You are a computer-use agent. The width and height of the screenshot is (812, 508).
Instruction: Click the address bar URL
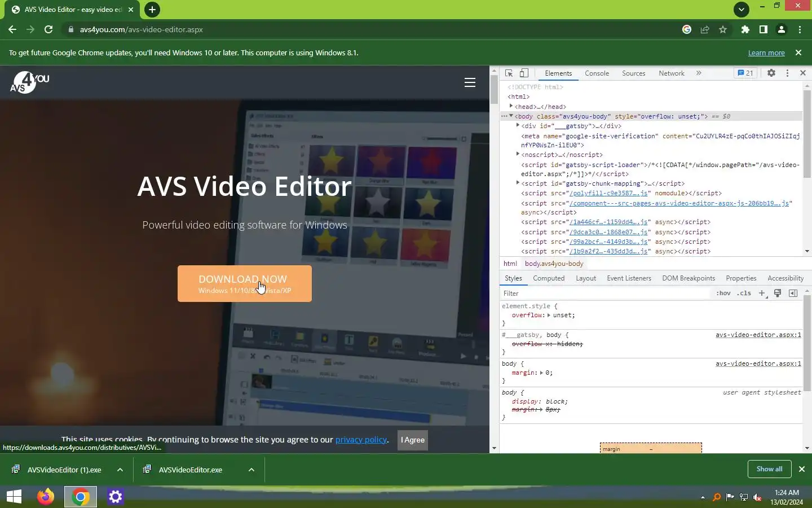coord(142,29)
